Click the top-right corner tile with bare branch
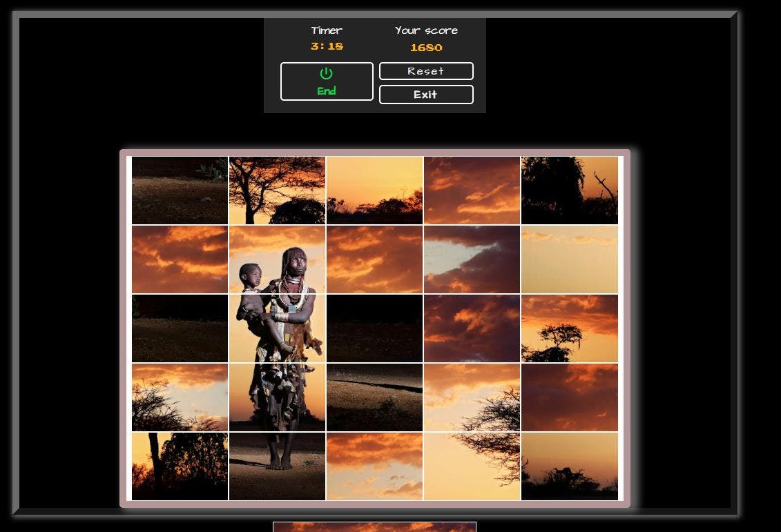Image resolution: width=781 pixels, height=532 pixels. 570,190
